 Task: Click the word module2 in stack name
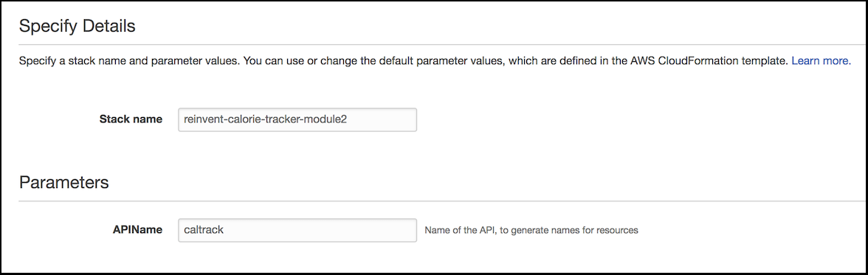click(x=328, y=119)
